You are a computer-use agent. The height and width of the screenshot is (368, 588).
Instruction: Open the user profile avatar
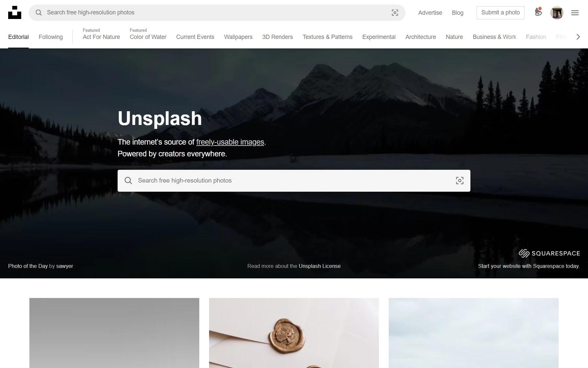(x=557, y=13)
